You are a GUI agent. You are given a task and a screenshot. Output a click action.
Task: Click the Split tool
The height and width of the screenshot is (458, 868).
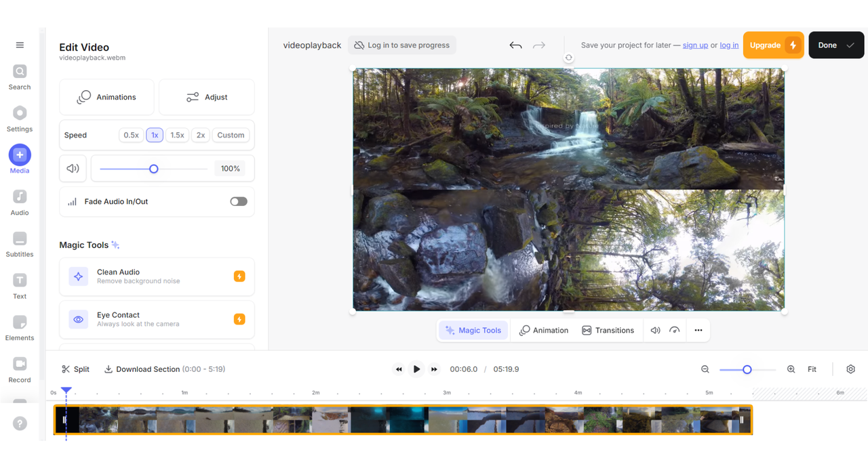pos(75,369)
